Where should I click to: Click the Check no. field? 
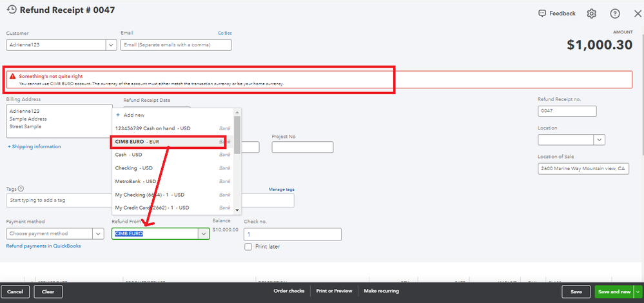(293, 235)
